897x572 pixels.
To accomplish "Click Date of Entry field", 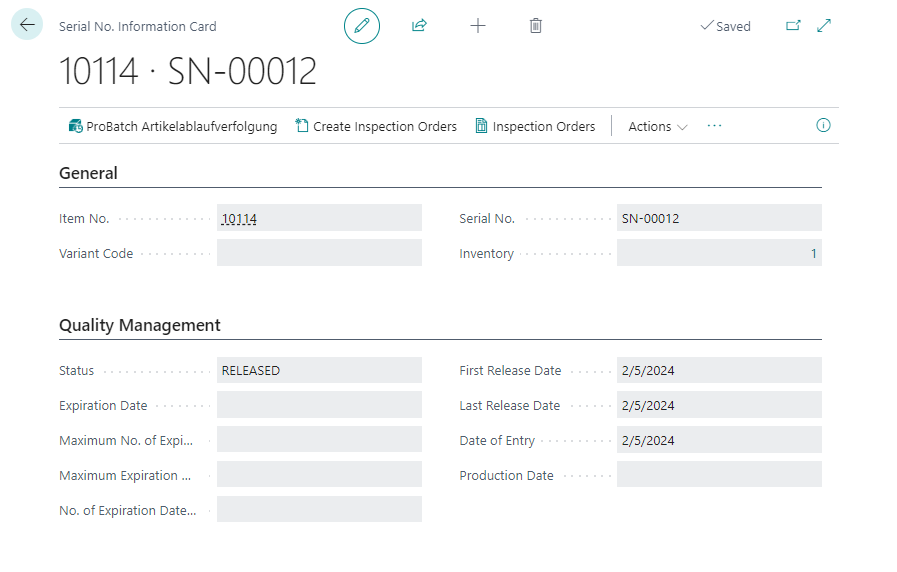I will (x=719, y=440).
